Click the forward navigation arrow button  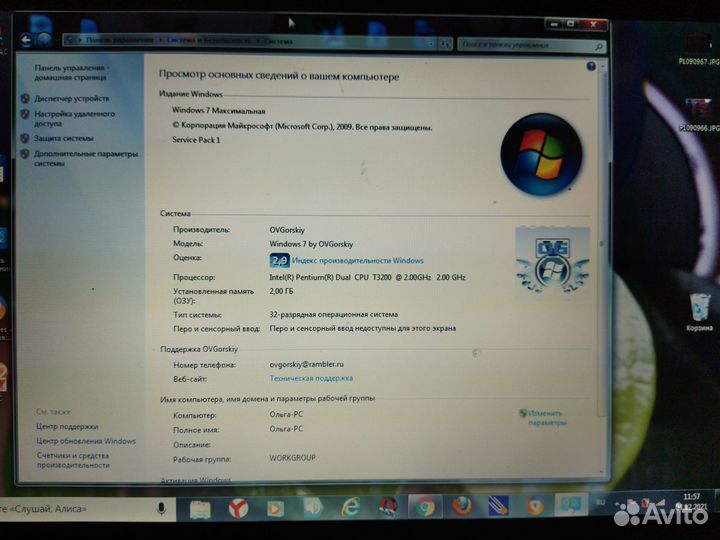pos(44,40)
